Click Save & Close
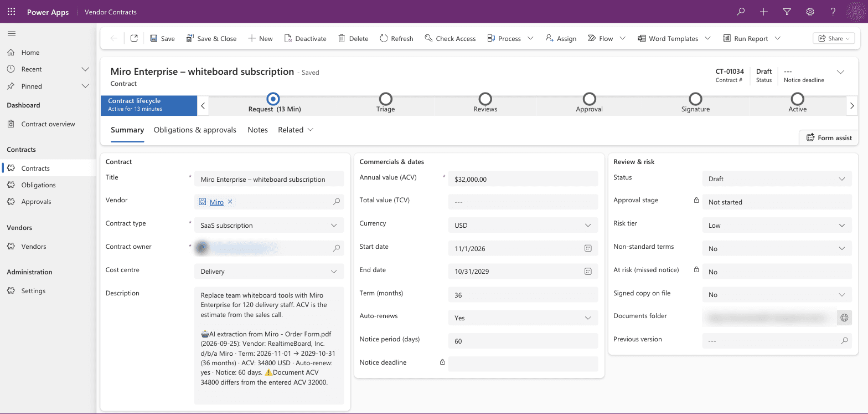This screenshot has width=868, height=414. (x=211, y=38)
